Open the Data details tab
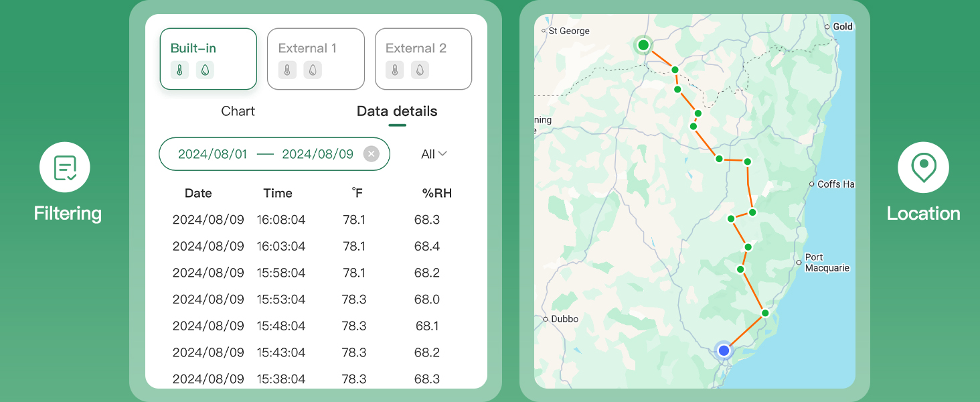This screenshot has width=980, height=402. coord(397,111)
